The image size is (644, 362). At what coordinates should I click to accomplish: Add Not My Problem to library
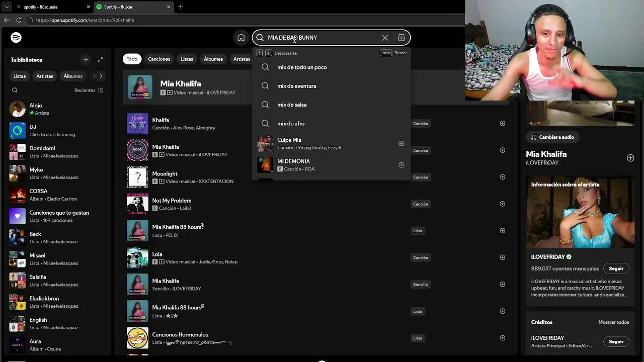pos(502,204)
